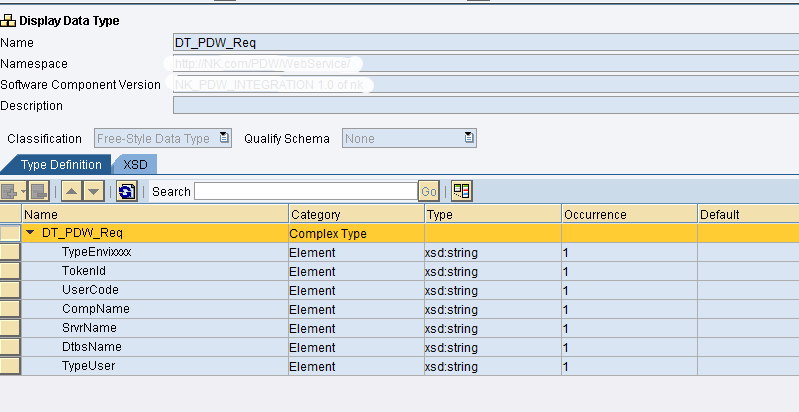Select the Type Definition tab
This screenshot has height=412, width=799.
pos(61,164)
